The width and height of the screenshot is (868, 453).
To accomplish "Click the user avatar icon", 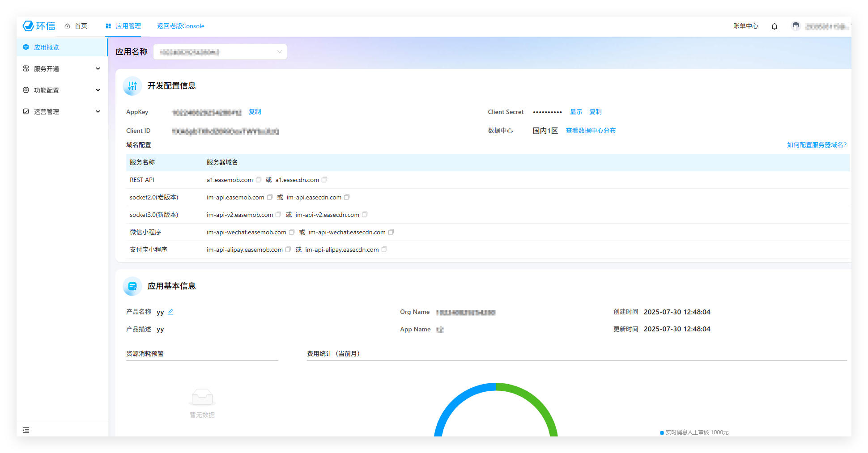I will (796, 26).
